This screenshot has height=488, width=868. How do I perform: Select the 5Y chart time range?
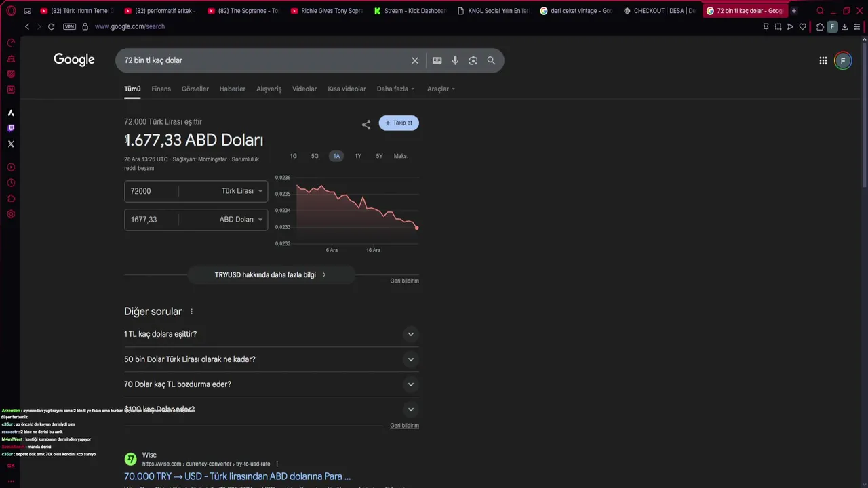click(379, 156)
